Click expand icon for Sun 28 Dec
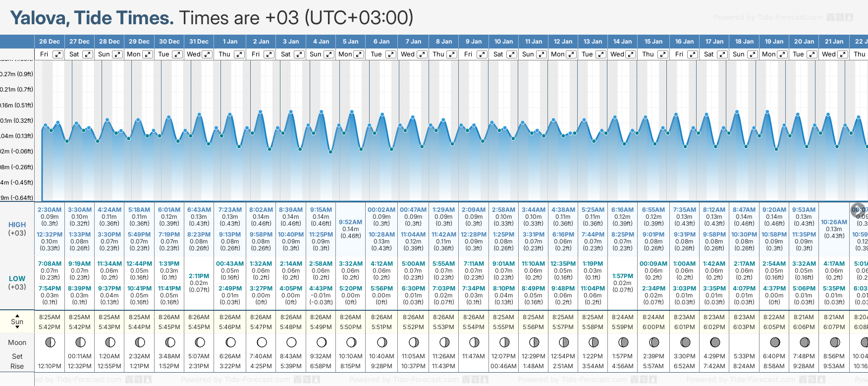 117,54
